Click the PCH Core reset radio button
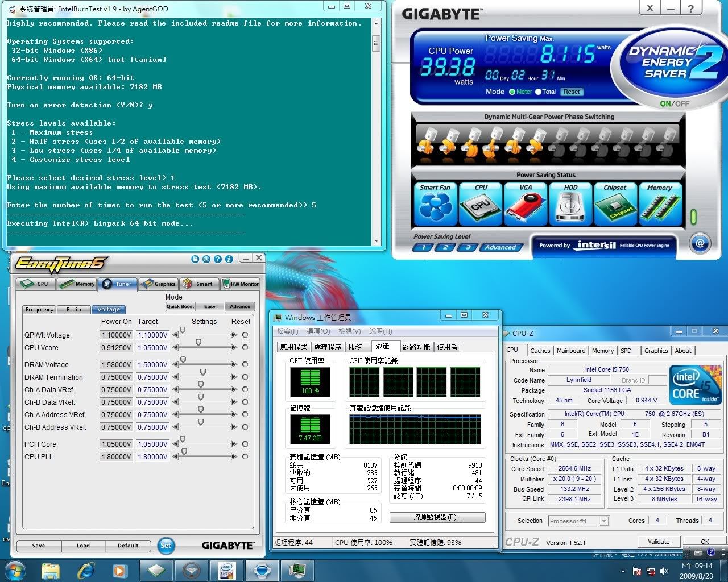Screen dimensions: 728x582 pyautogui.click(x=245, y=444)
